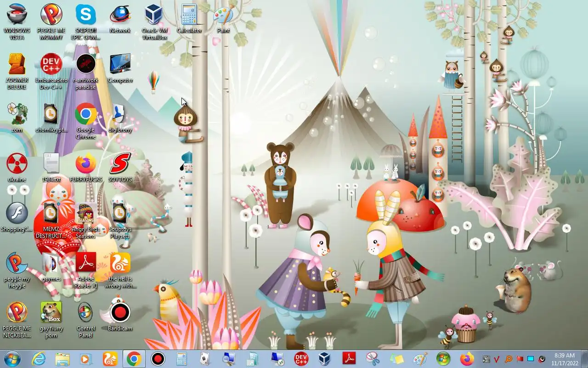The image size is (588, 368).
Task: Select Google Chrome shortcut on the desktop
Action: click(85, 121)
